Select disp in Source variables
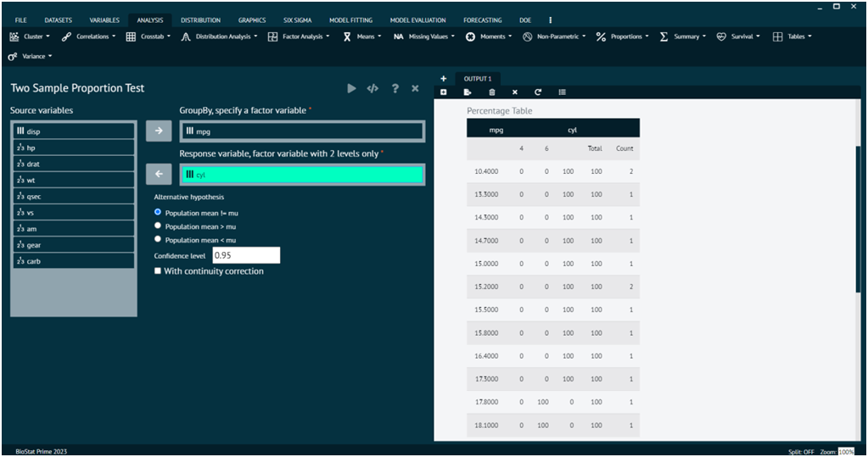This screenshot has height=457, width=868. coord(74,131)
